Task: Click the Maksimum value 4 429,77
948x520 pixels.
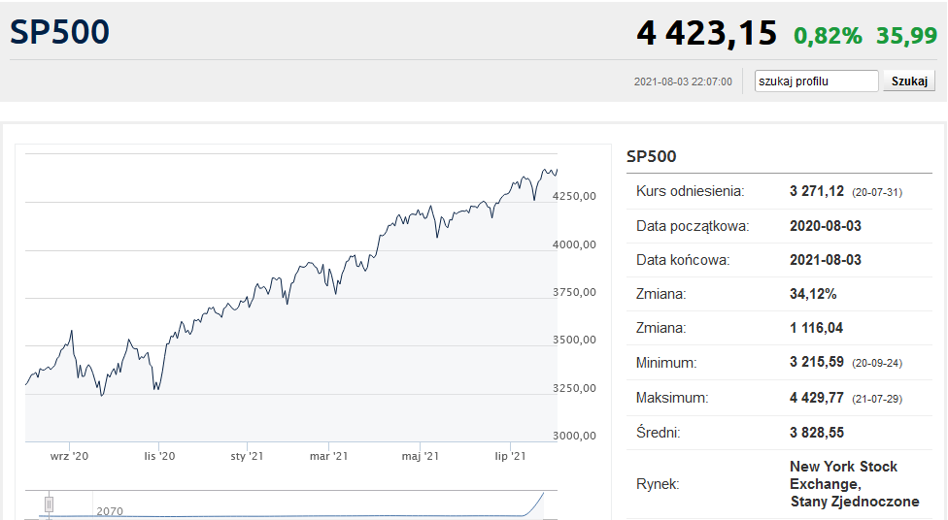Action: pos(816,398)
